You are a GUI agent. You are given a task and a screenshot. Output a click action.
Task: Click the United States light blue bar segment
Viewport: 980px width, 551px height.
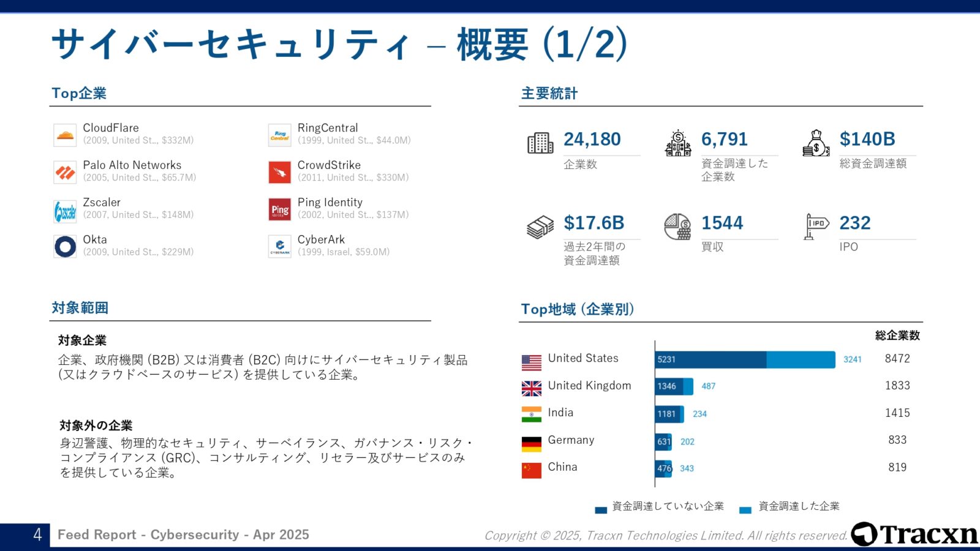point(801,359)
